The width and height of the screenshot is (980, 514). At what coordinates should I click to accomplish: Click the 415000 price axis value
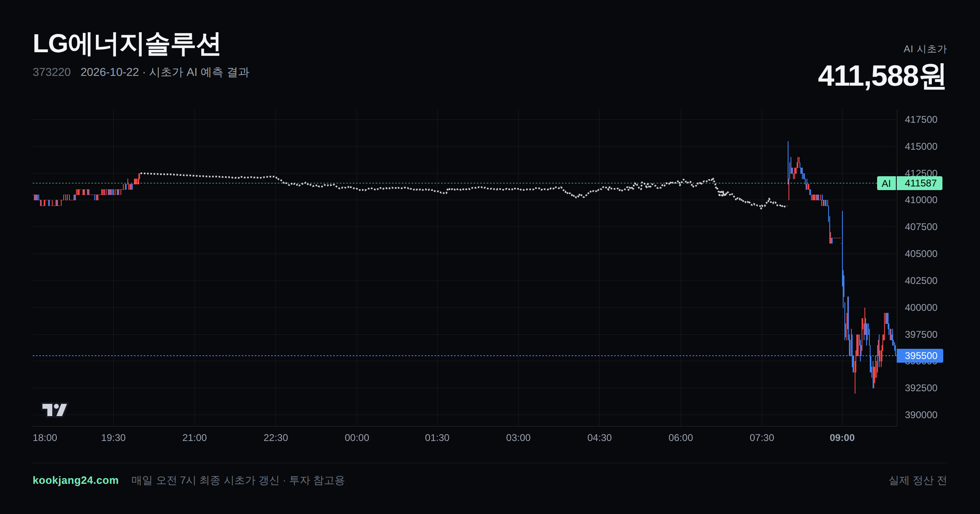[921, 146]
